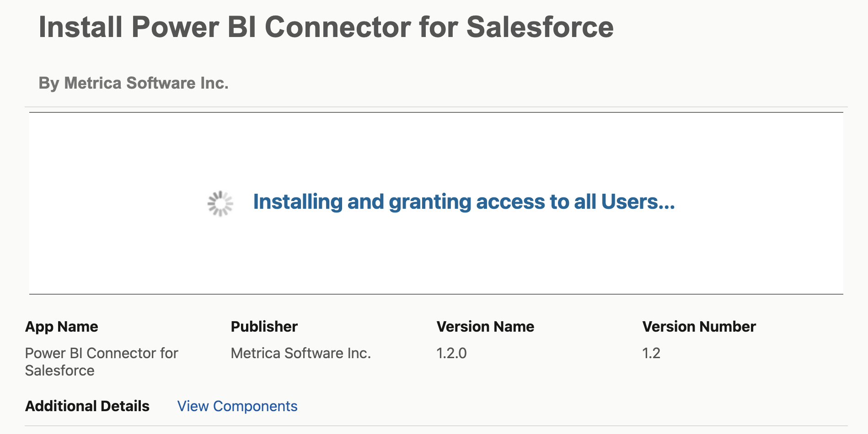Click the Additional Details label

pos(87,406)
